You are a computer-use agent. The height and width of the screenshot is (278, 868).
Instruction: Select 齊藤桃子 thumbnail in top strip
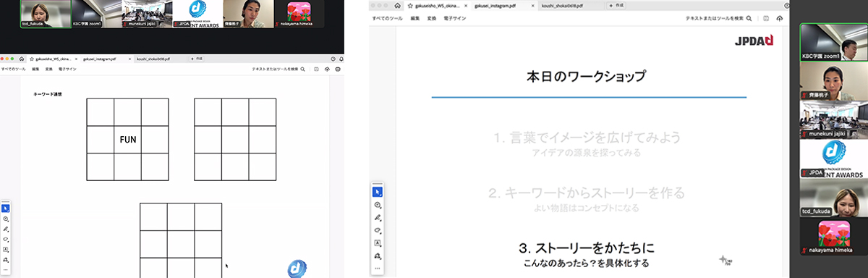click(x=249, y=14)
